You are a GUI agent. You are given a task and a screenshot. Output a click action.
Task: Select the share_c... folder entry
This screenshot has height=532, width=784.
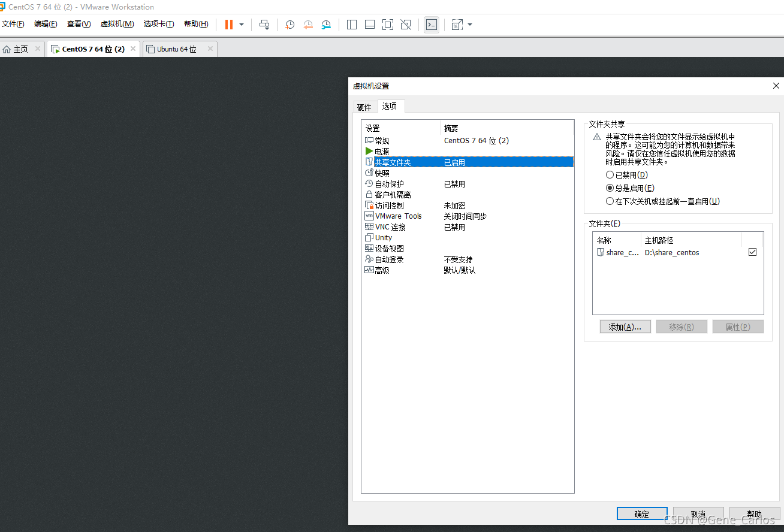point(618,252)
